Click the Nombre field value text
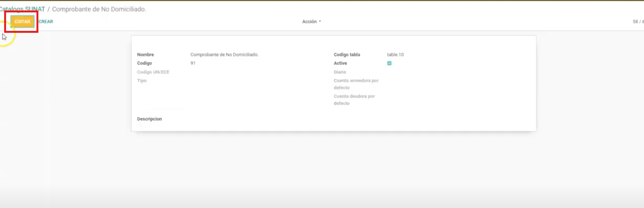This screenshot has height=208, width=644. point(224,54)
